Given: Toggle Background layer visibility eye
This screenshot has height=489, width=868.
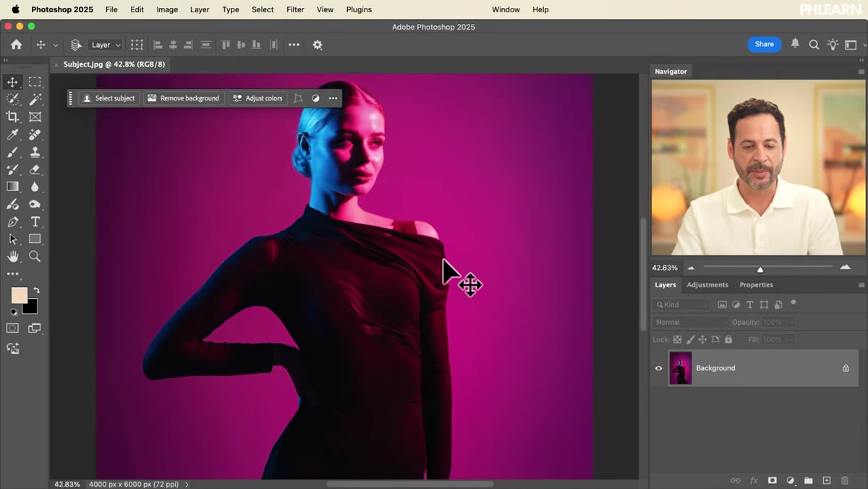Looking at the screenshot, I should click(x=658, y=368).
